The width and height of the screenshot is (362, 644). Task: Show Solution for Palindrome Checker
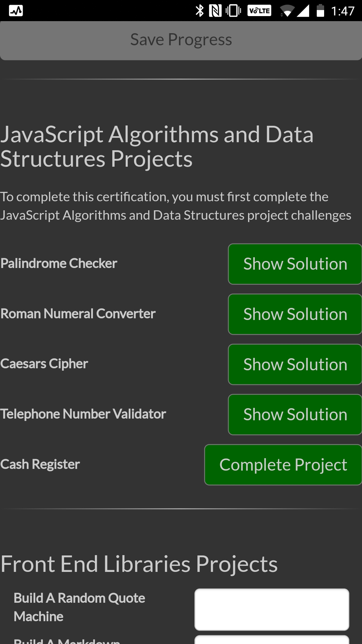coord(295,264)
